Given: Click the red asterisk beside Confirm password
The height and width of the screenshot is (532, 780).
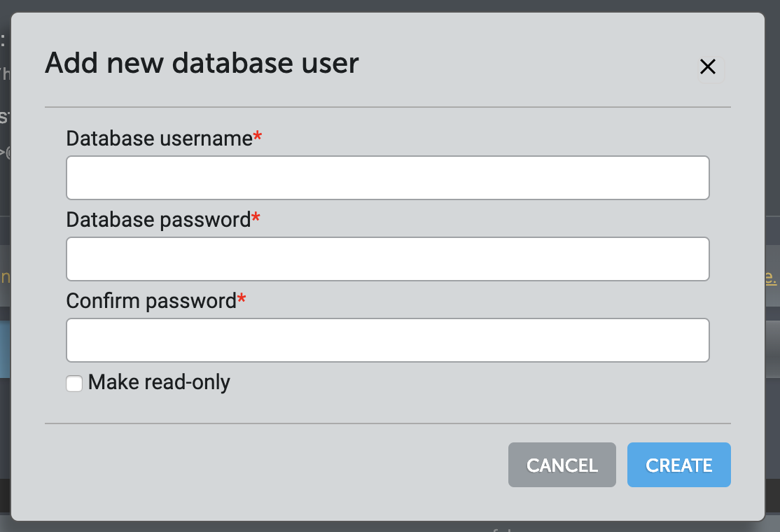Looking at the screenshot, I should click(x=242, y=300).
